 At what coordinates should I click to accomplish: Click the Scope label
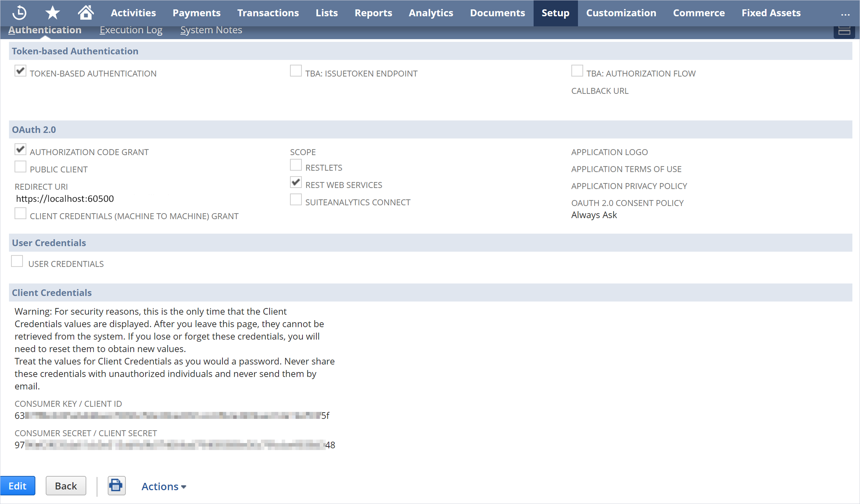pyautogui.click(x=303, y=152)
